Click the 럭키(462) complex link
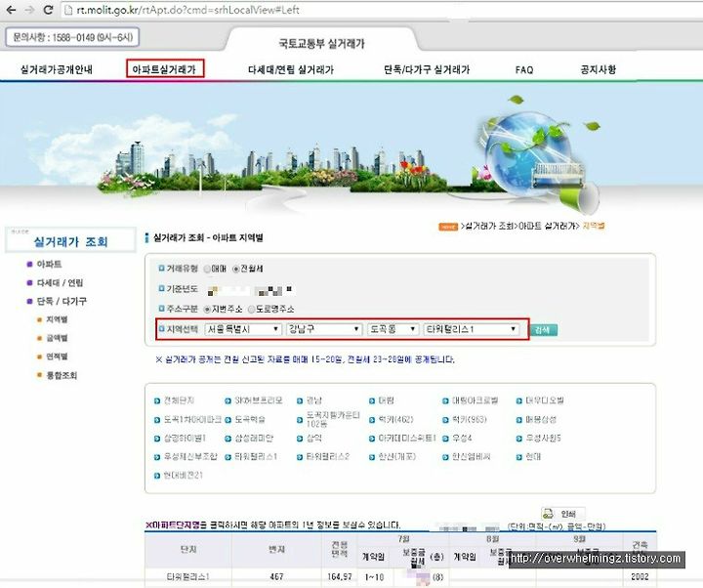The height and width of the screenshot is (588, 703). [395, 419]
